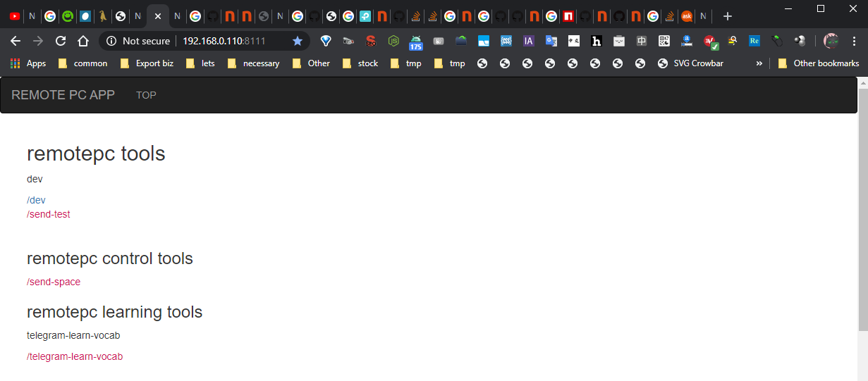Click the QR code extension icon
The height and width of the screenshot is (381, 868).
pyautogui.click(x=664, y=41)
